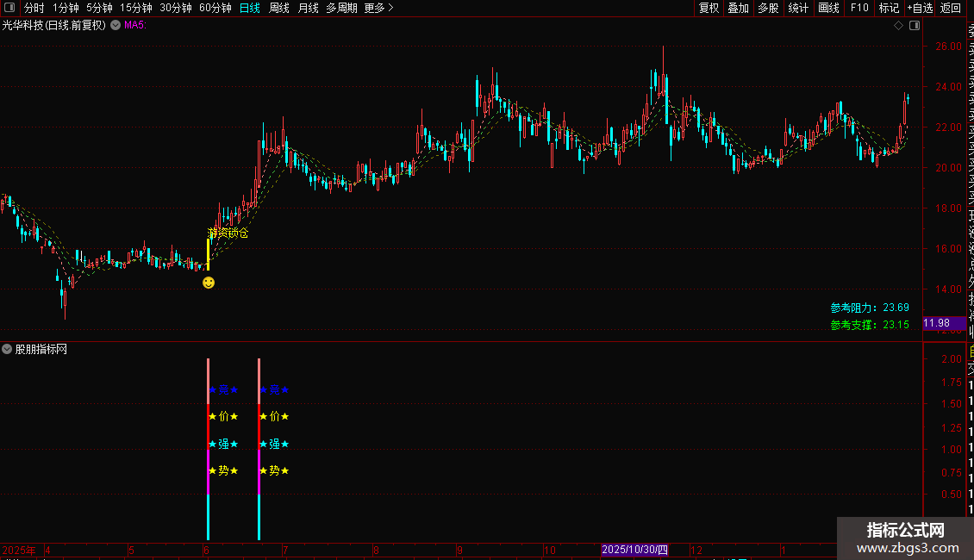Click the yellow smiley signal marker

tap(209, 283)
